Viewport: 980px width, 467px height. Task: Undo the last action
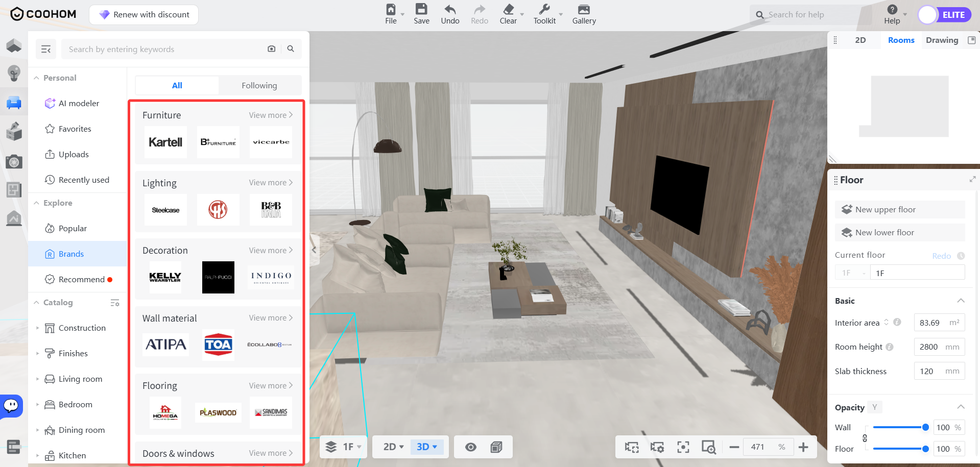[450, 9]
